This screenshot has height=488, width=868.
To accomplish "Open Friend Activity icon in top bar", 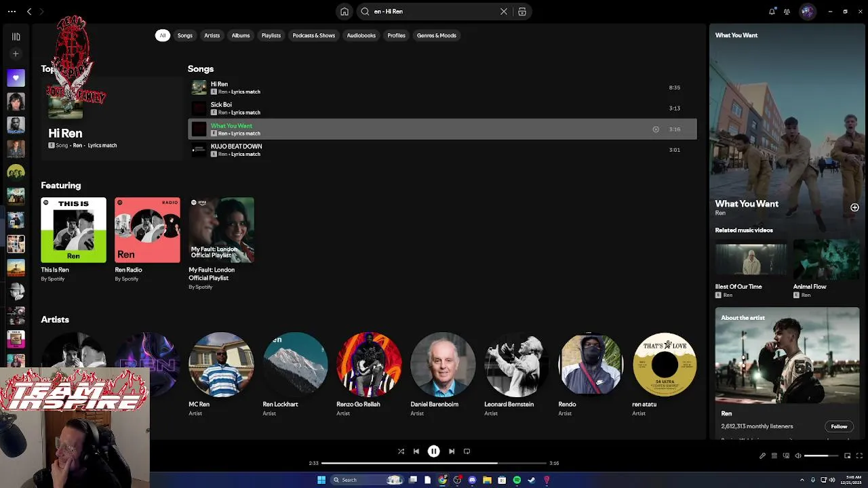I will [787, 12].
